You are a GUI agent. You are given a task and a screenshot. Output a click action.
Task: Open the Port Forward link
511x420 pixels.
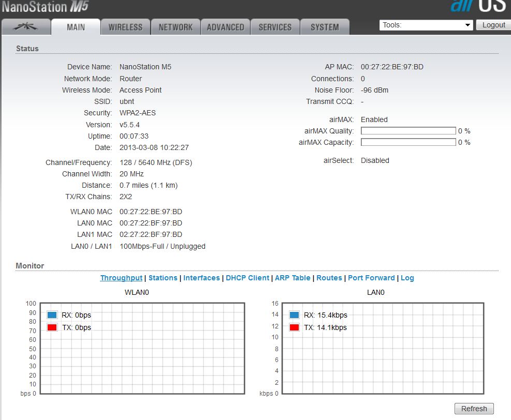(371, 278)
